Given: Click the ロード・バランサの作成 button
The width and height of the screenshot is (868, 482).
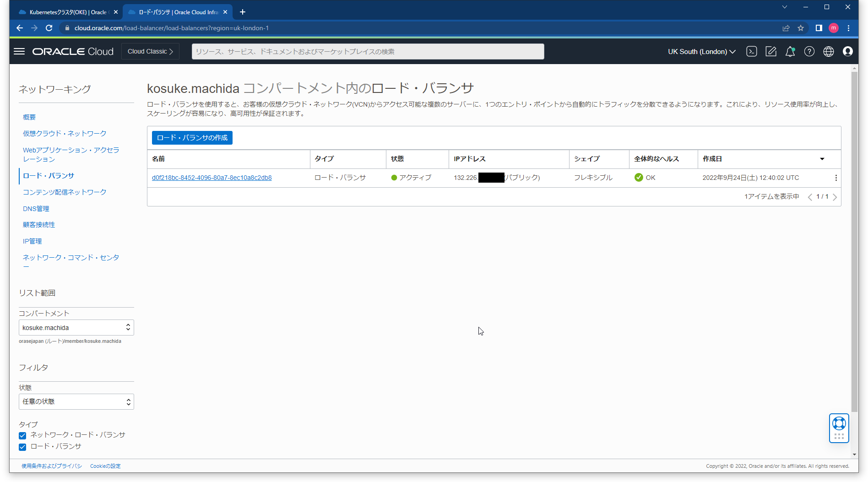Looking at the screenshot, I should pyautogui.click(x=192, y=137).
